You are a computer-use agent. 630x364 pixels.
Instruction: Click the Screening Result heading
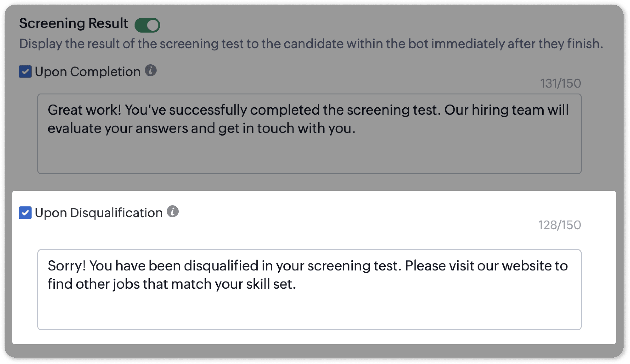click(x=73, y=23)
